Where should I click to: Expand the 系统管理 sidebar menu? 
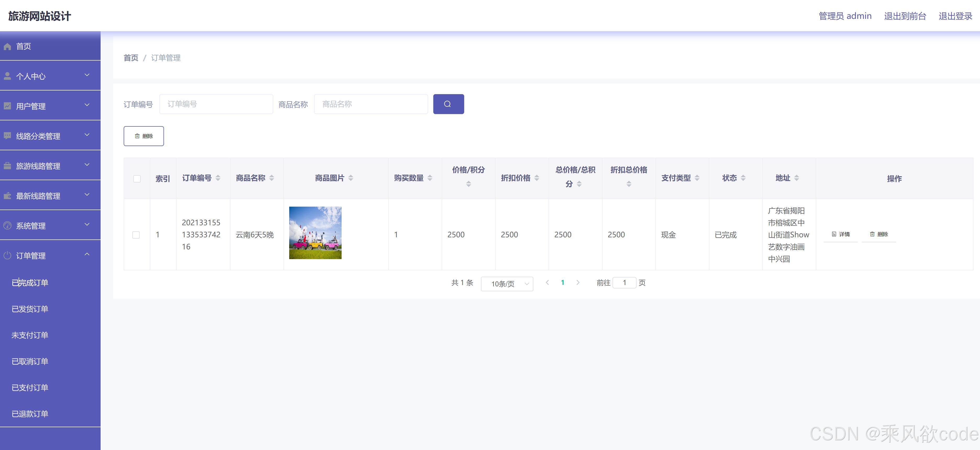(50, 225)
